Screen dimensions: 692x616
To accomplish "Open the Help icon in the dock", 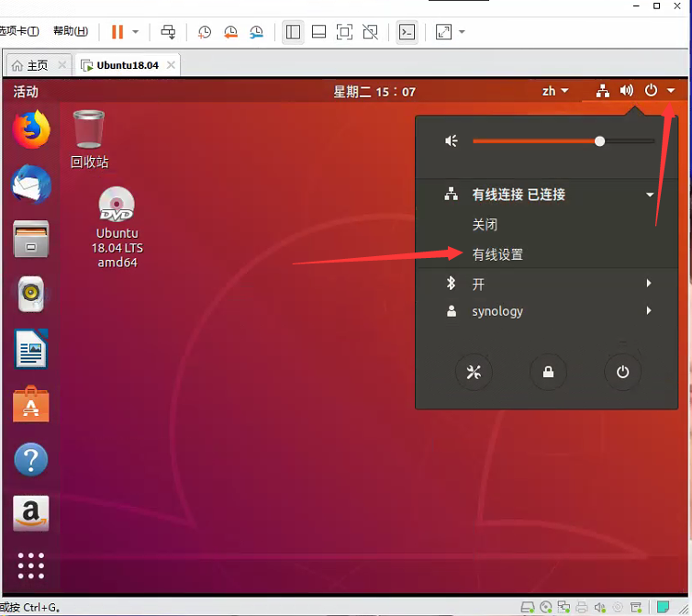I will coord(31,459).
